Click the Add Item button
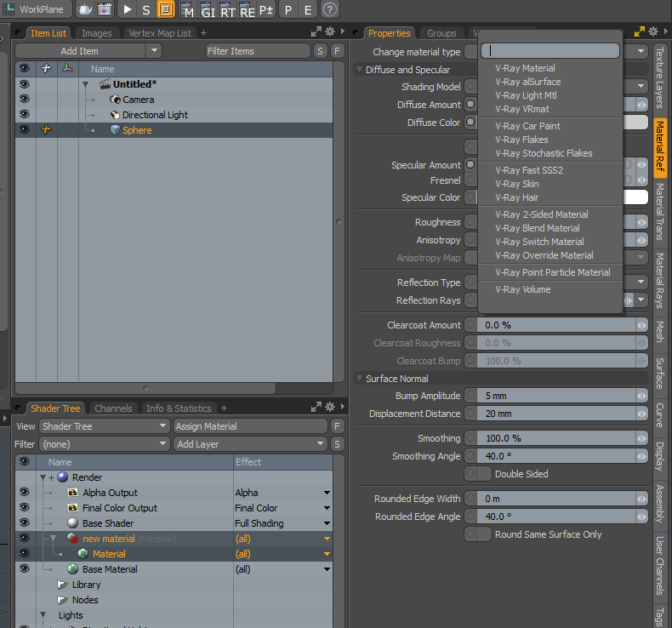The image size is (672, 628). click(80, 51)
